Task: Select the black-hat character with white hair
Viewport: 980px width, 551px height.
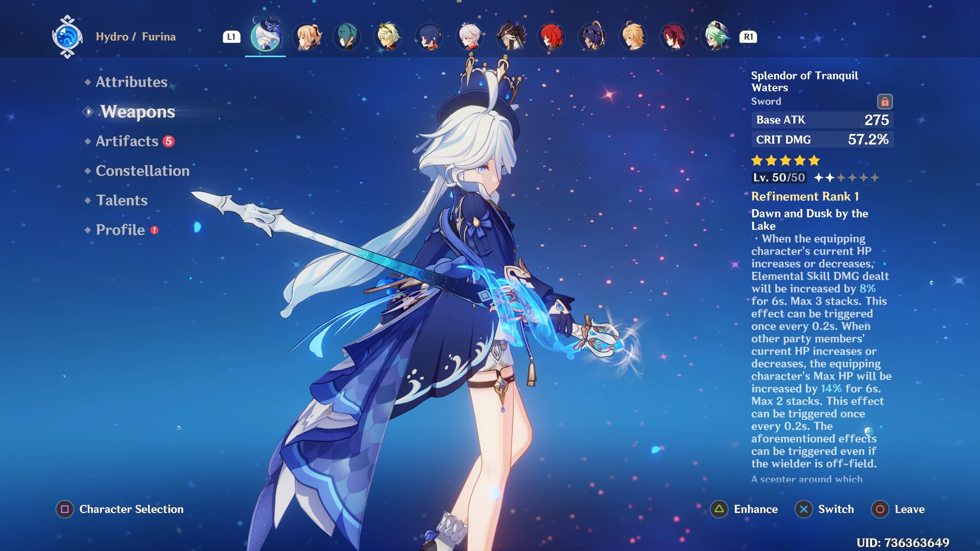Action: pos(511,37)
